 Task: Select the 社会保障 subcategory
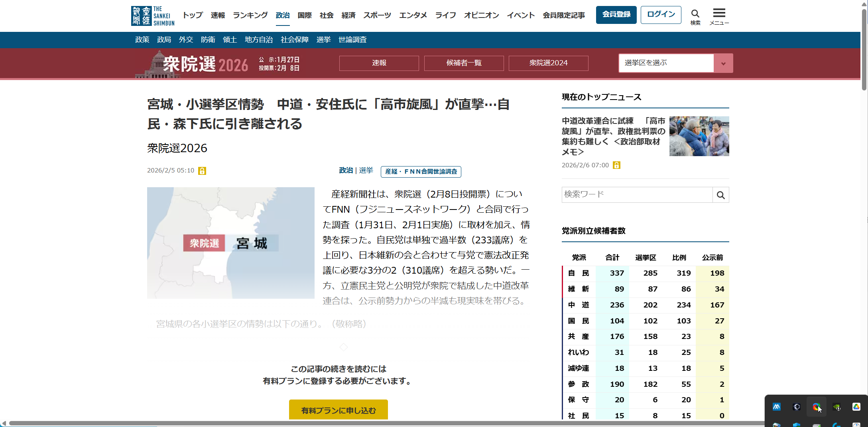pos(295,40)
